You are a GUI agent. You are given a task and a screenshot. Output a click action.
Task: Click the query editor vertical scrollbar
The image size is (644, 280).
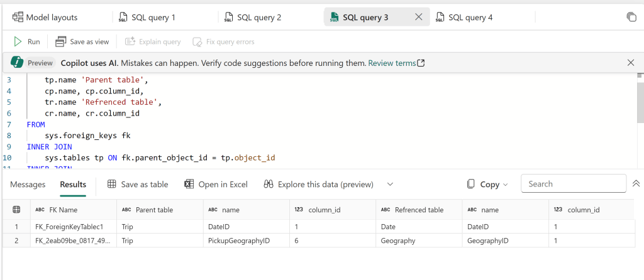(x=640, y=100)
